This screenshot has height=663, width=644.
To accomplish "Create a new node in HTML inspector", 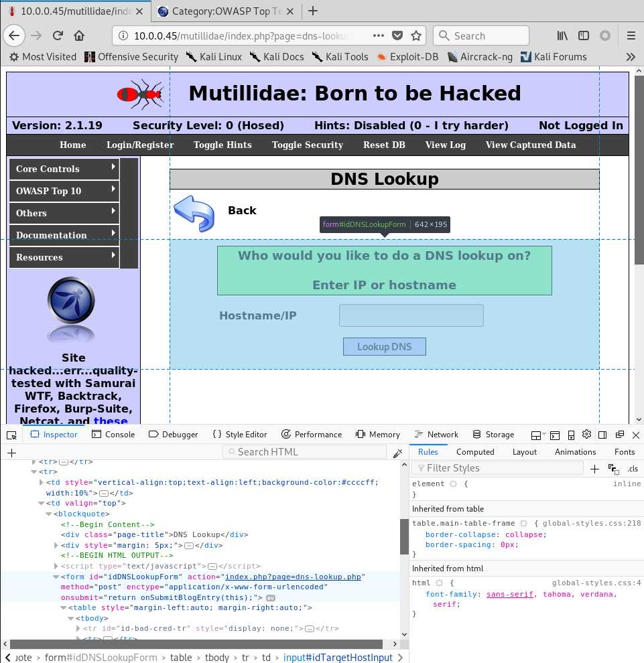I will (12, 453).
